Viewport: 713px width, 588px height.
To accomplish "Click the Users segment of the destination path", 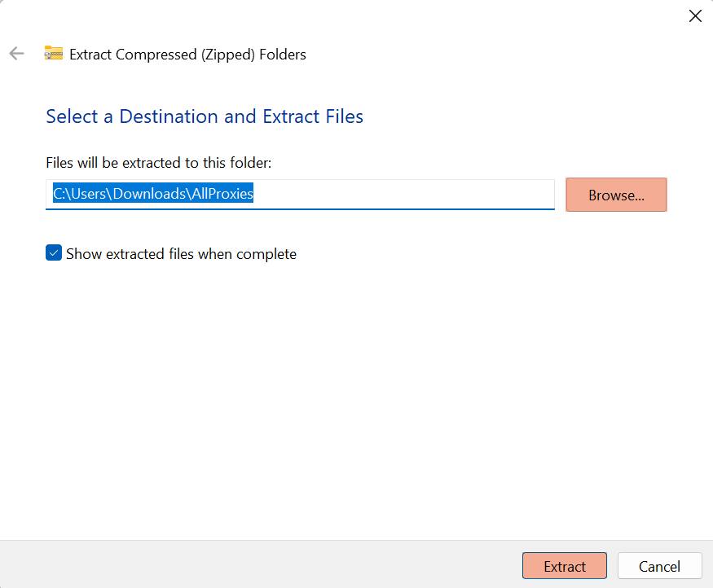I will click(89, 194).
